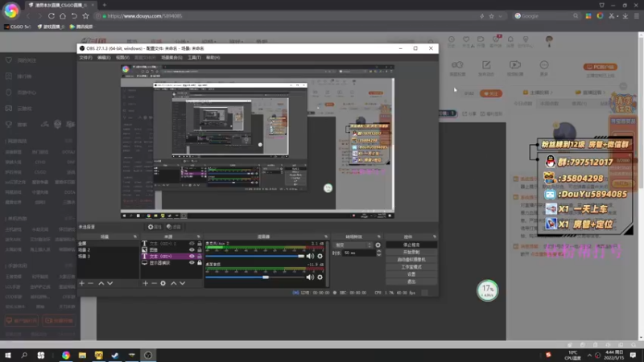This screenshot has height=362, width=644.
Task: Open the 文件(F) menu in OBS
Action: tap(85, 57)
